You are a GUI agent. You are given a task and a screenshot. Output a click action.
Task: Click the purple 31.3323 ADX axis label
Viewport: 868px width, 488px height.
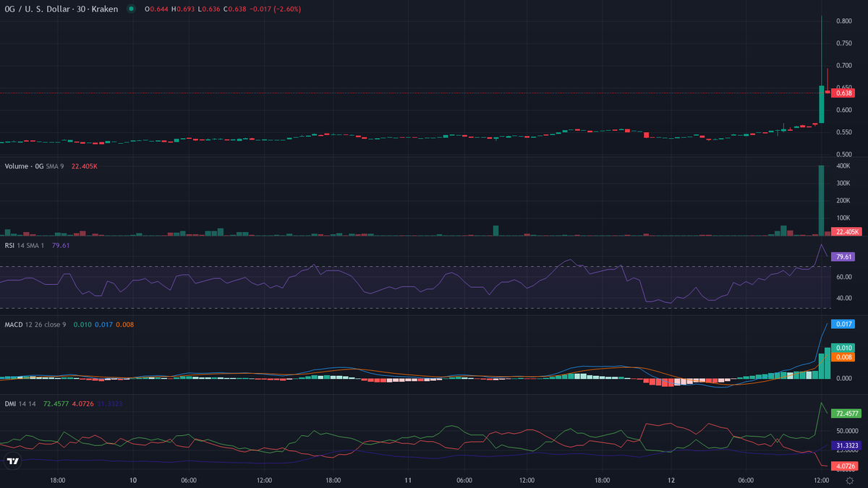(848, 445)
